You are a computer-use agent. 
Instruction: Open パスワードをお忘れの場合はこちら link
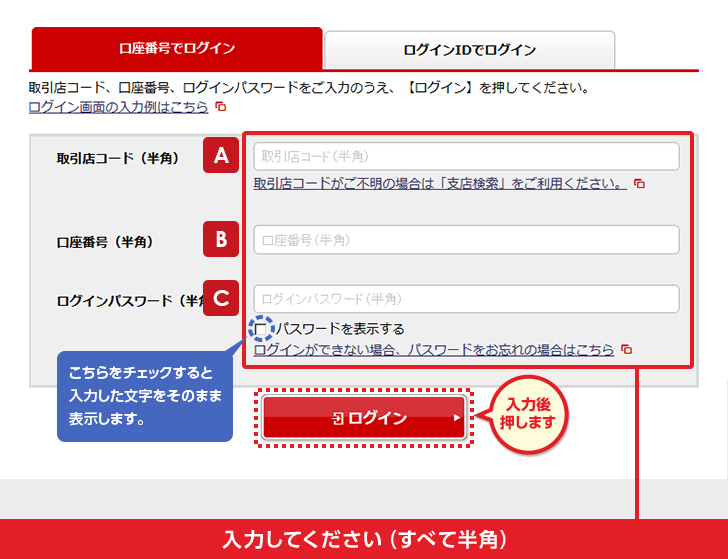click(434, 350)
